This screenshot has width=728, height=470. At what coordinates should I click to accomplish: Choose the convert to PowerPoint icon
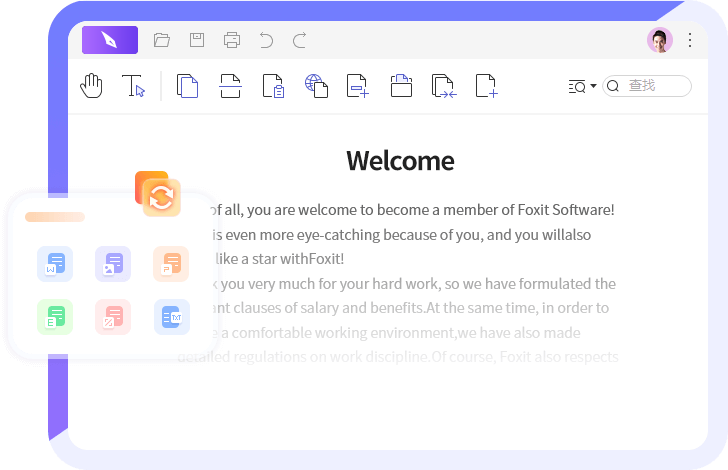pyautogui.click(x=171, y=264)
